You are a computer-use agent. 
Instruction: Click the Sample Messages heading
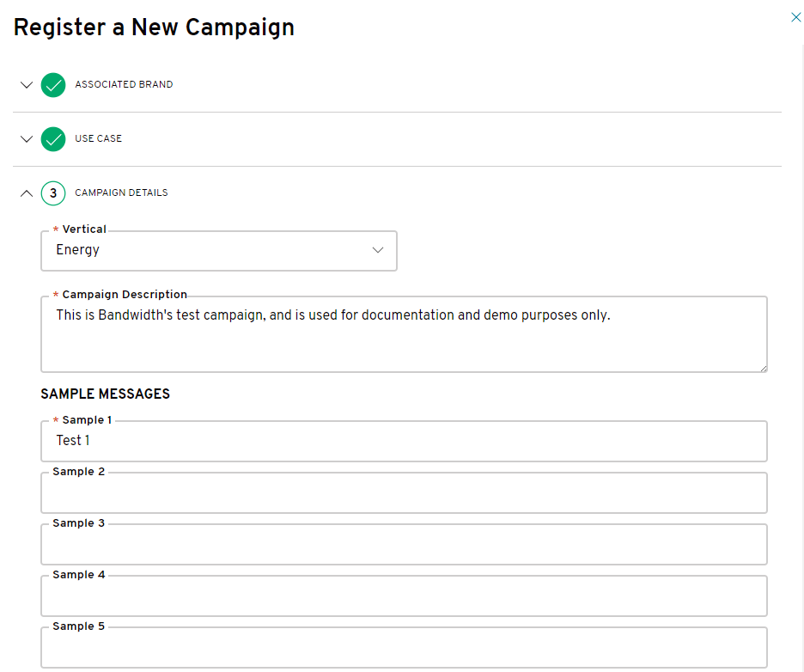point(105,394)
